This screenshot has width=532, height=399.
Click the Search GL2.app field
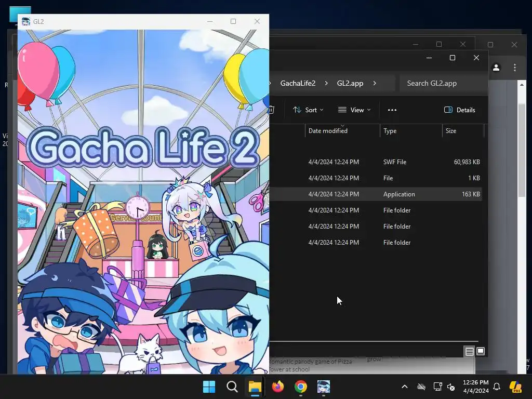pyautogui.click(x=443, y=83)
